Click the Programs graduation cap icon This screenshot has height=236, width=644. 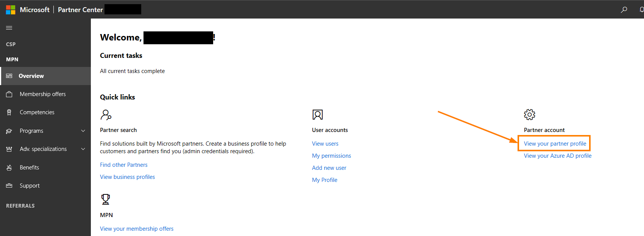click(x=9, y=131)
